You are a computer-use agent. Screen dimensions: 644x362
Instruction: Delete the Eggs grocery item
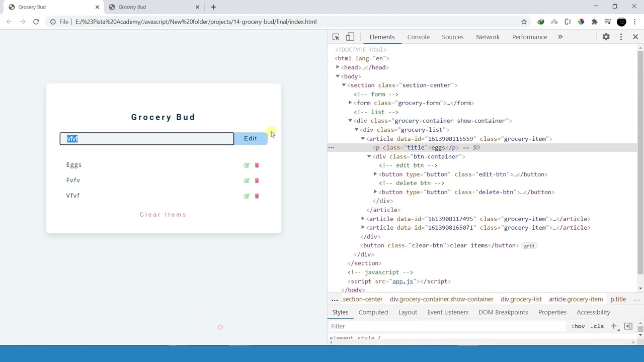coord(257,165)
